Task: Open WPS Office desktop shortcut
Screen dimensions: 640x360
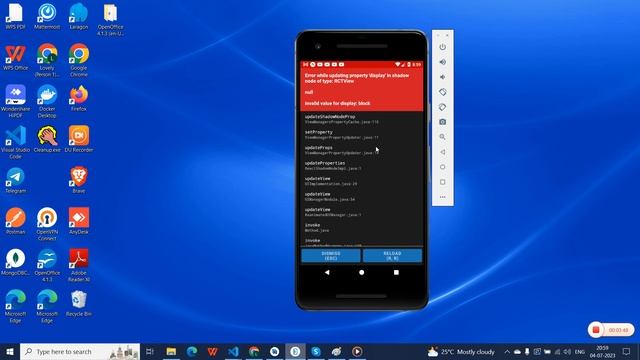Action: (x=16, y=57)
